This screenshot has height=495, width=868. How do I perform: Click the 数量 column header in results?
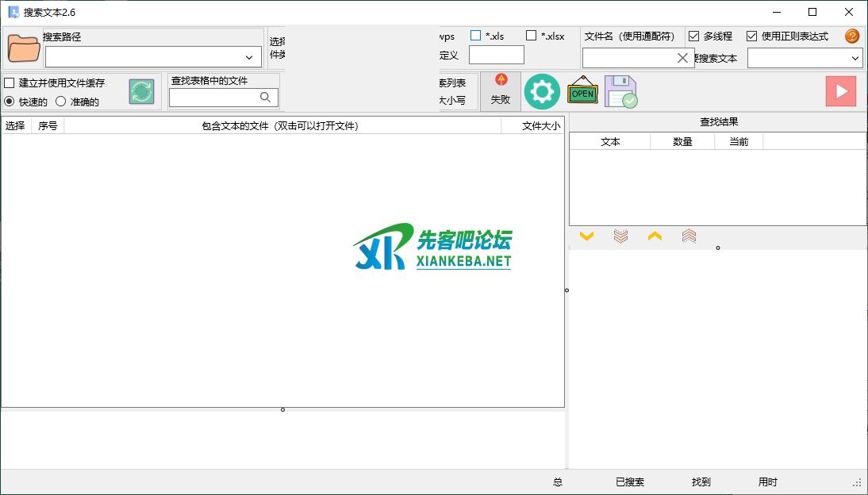[x=682, y=141]
